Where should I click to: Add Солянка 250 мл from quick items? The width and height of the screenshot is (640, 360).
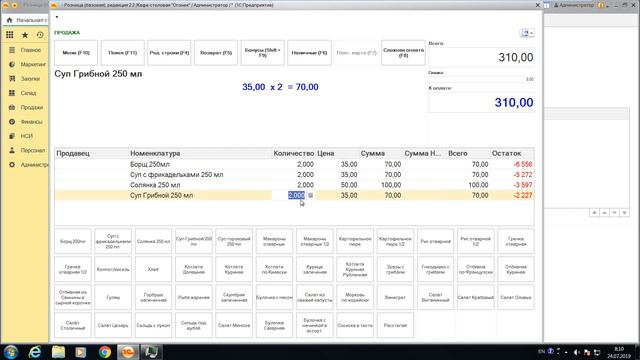point(153,242)
